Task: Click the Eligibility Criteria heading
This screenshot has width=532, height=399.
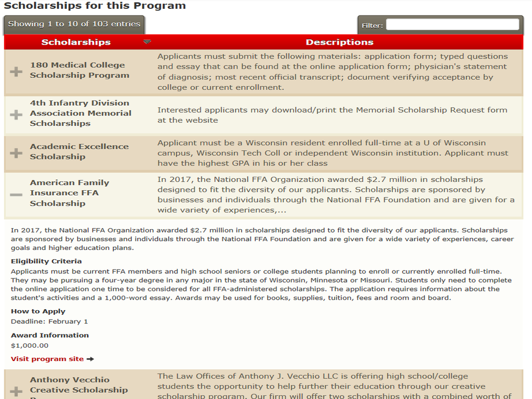Action: tap(46, 261)
